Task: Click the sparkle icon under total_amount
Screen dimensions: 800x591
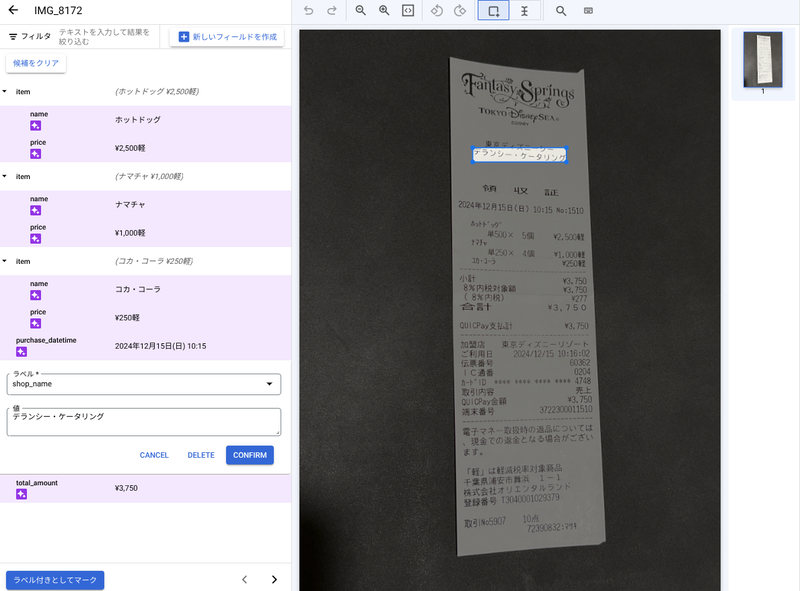Action: 21,494
